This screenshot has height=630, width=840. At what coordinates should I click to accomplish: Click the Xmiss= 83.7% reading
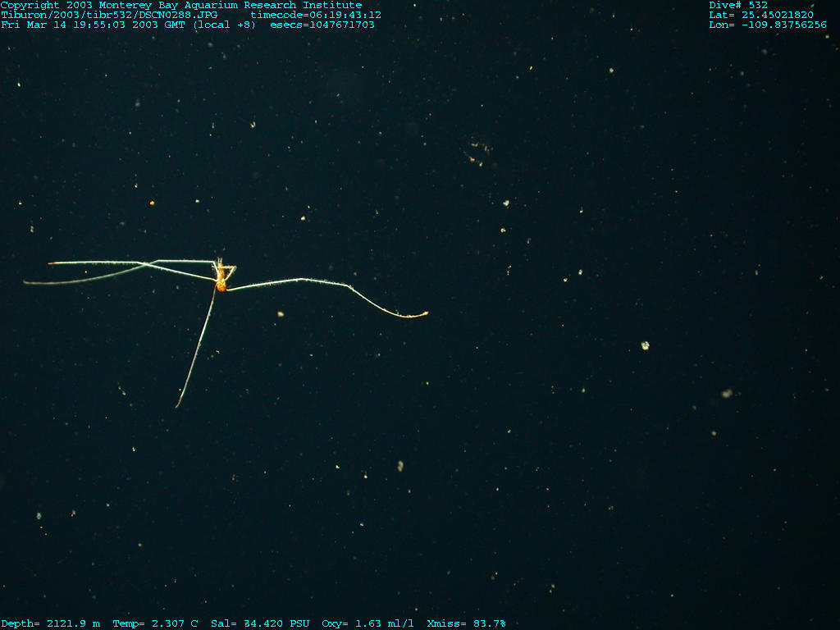coord(466,623)
